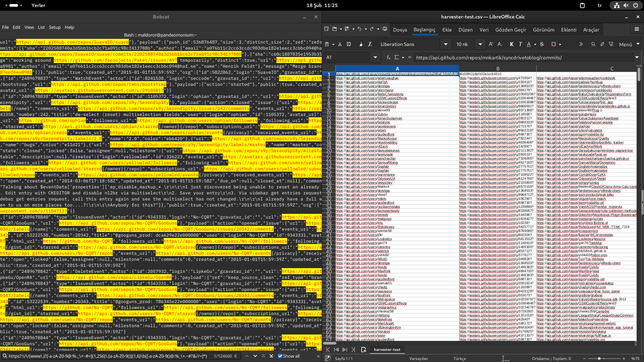Open the 10 nk font size dropdown
Viewport: 644px width, 362px height.
pyautogui.click(x=480, y=44)
